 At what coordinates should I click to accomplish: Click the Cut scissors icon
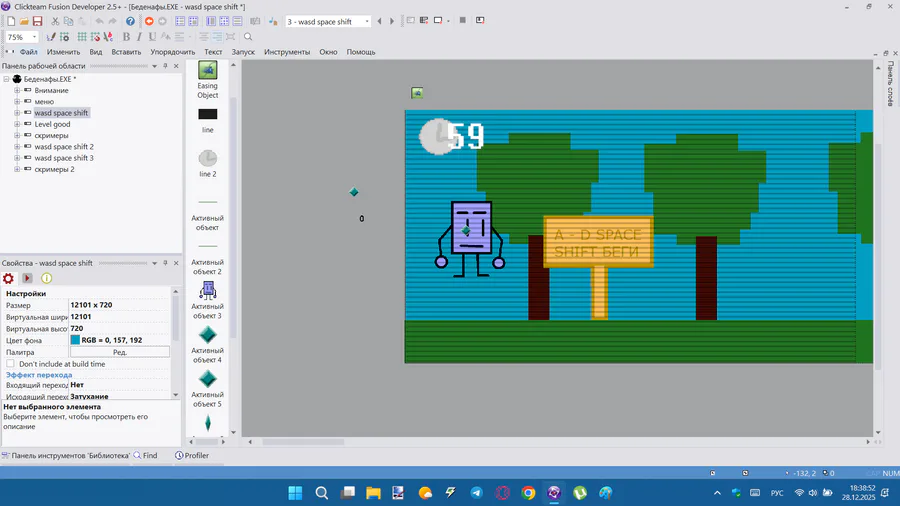pos(55,21)
